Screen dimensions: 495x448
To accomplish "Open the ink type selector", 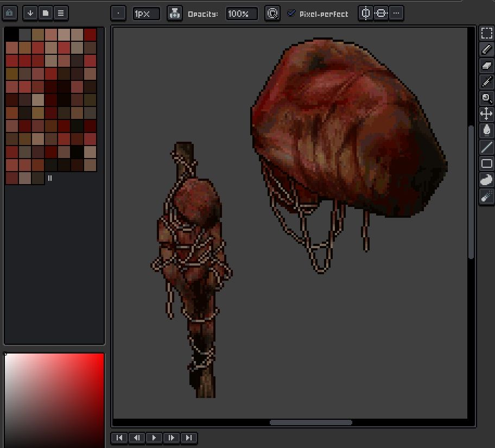I will pos(175,14).
